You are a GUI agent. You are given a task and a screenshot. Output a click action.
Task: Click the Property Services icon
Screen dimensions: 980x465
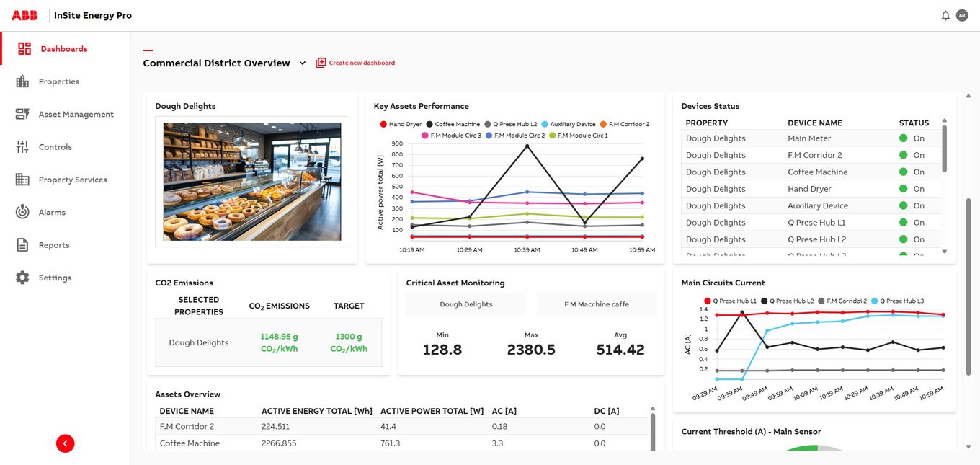pos(22,180)
